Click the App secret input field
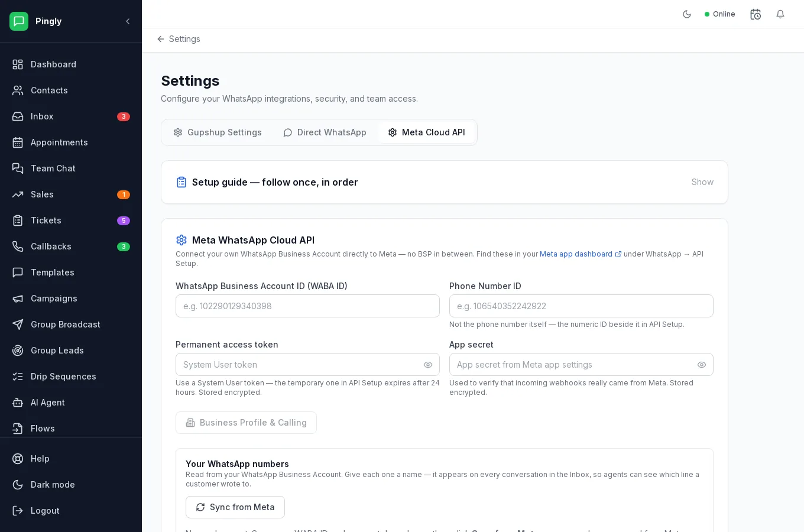Screen dimensions: 804x532 [x=581, y=365]
